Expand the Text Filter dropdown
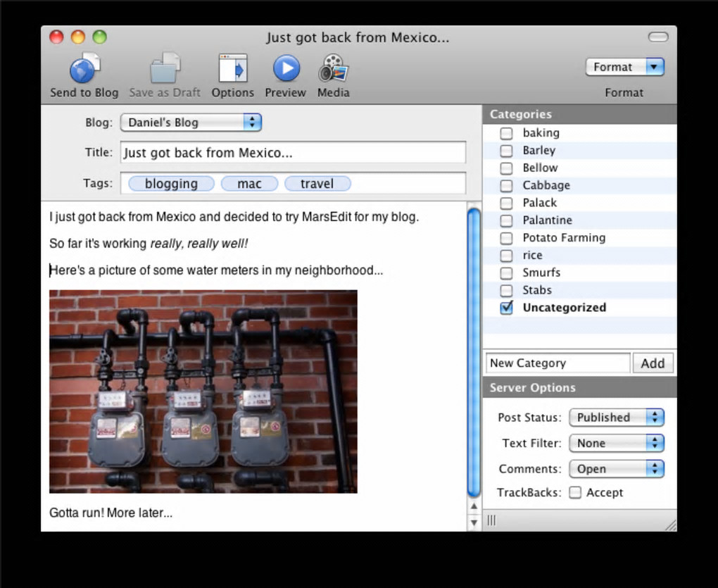Screen dimensions: 718x588 coord(617,444)
